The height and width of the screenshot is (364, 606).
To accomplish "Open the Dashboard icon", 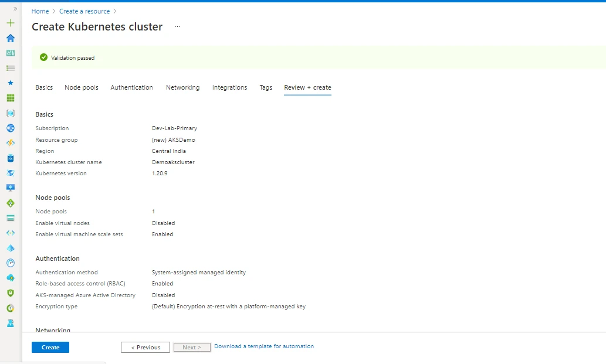I will pos(9,53).
